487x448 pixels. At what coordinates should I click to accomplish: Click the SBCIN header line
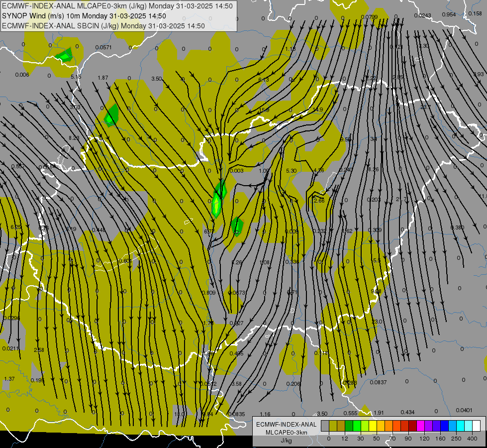coord(103,26)
